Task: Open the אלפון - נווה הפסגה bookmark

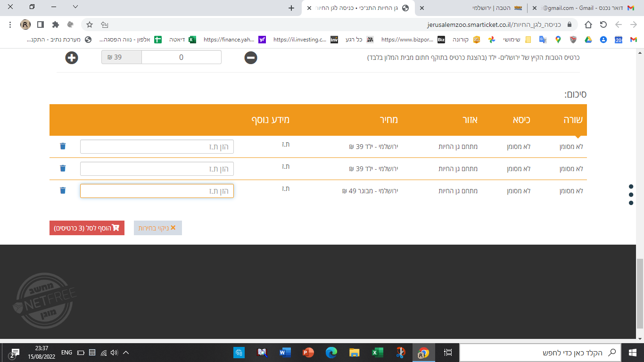Action: tap(131, 40)
